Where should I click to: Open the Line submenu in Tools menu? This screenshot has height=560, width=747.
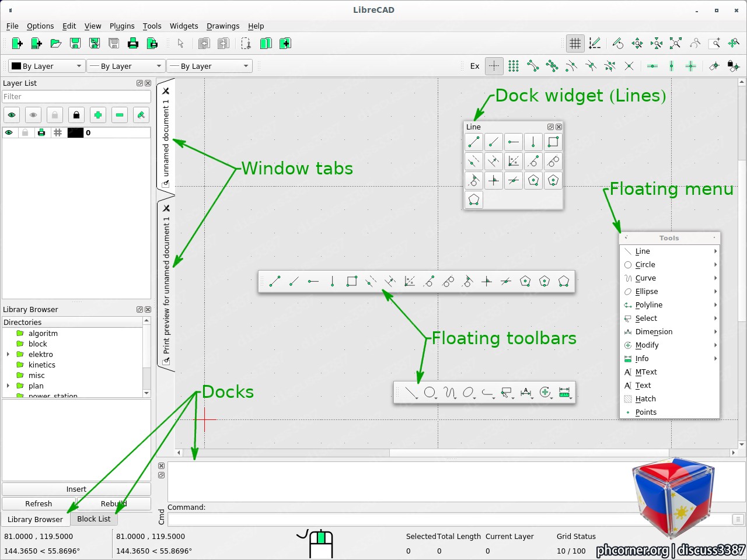click(x=670, y=251)
